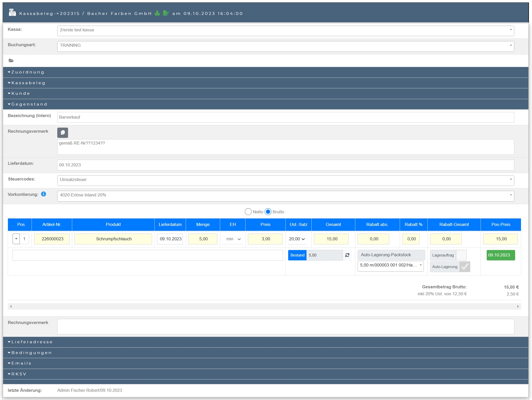
Task: Click the open folder icon
Action: (x=11, y=61)
